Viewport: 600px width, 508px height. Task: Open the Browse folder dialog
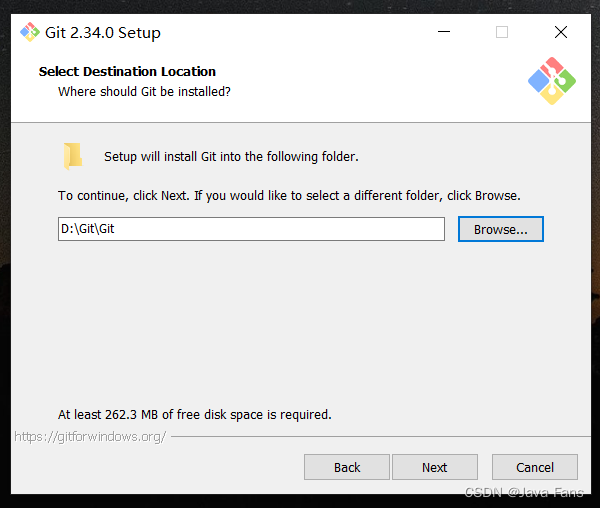[x=501, y=229]
